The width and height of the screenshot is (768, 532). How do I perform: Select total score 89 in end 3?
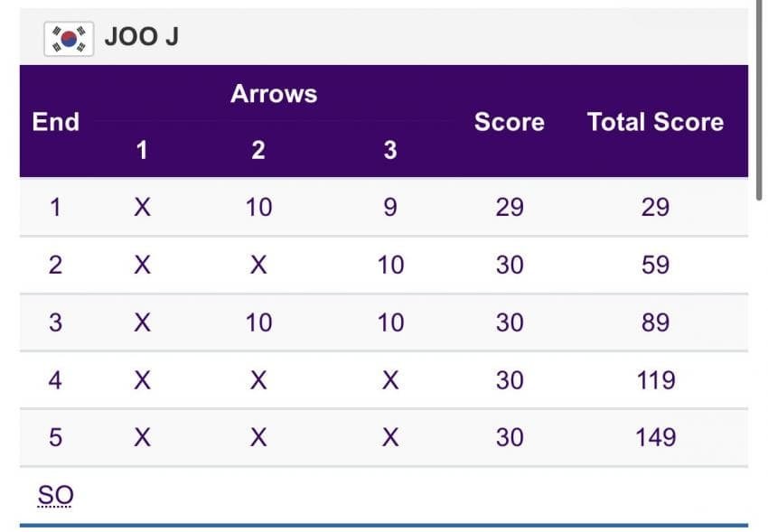click(655, 323)
